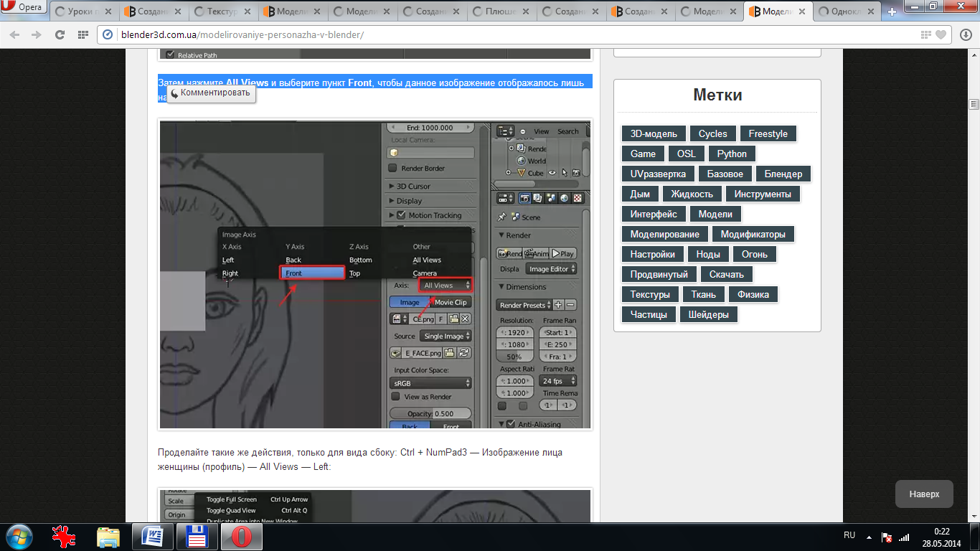Screen dimensions: 980x551
Task: Open the Блендер tag
Action: click(783, 174)
